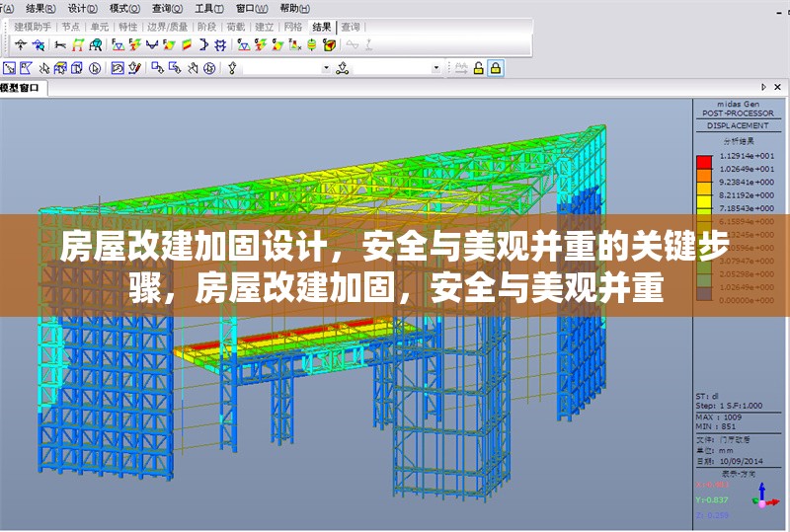Click the blue bracket-shaped result icon
Screen dimensions: 790x532
(x=203, y=44)
